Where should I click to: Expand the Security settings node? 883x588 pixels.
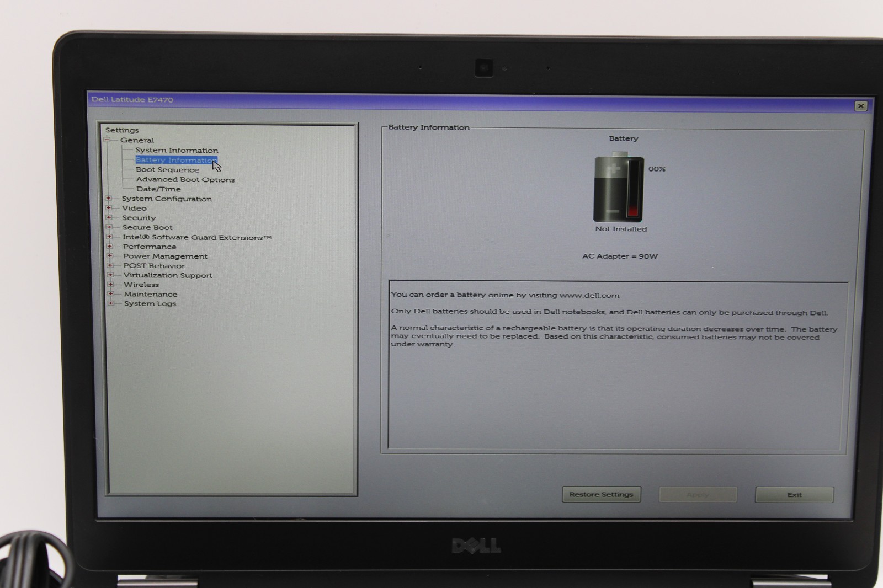(x=109, y=217)
